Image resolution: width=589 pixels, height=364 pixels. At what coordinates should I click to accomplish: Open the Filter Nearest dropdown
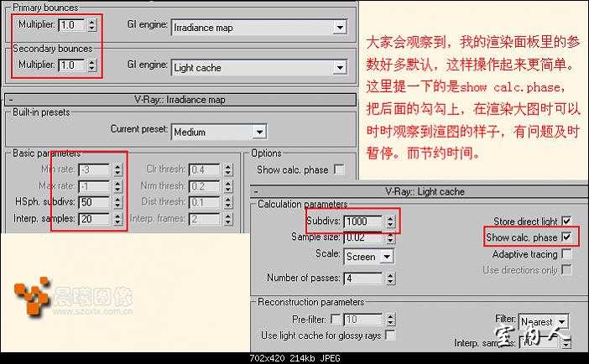click(544, 321)
